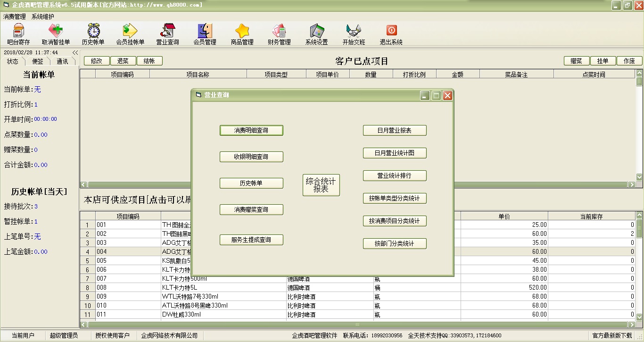
Task: Click the 官方最新版下载 link in status bar
Action: pyautogui.click(x=612, y=335)
